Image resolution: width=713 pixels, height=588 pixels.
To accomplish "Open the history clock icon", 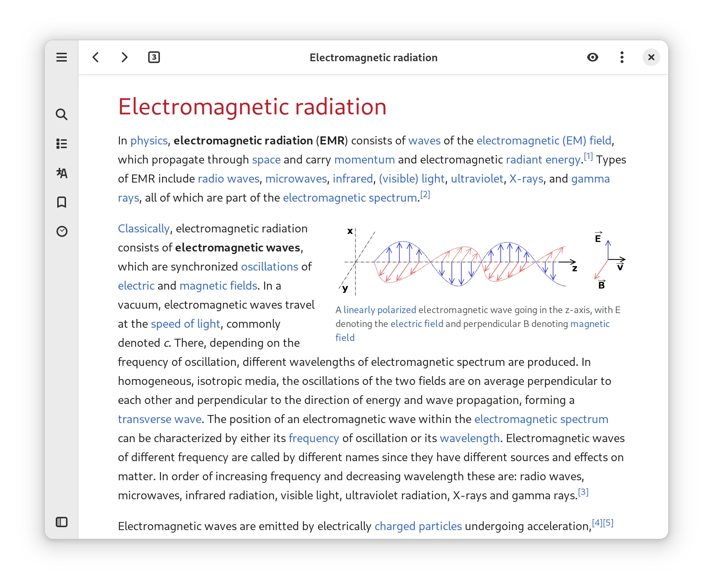I will point(62,231).
